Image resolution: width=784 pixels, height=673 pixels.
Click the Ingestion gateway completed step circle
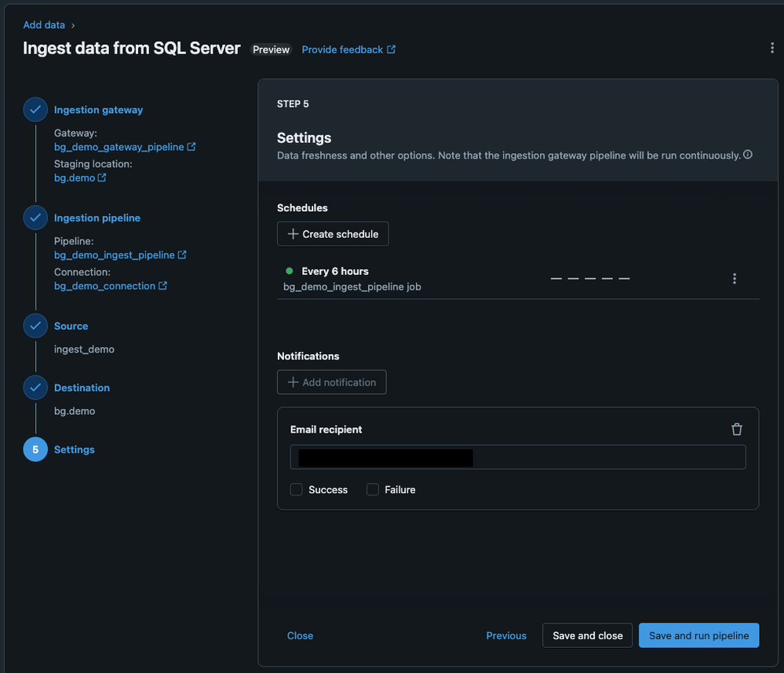[x=35, y=110]
